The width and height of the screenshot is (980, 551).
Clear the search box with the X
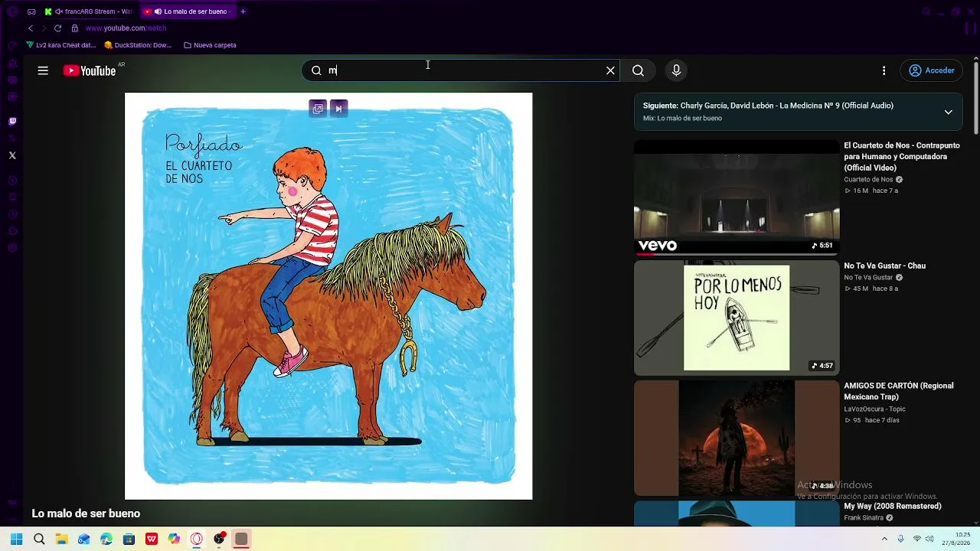point(610,70)
